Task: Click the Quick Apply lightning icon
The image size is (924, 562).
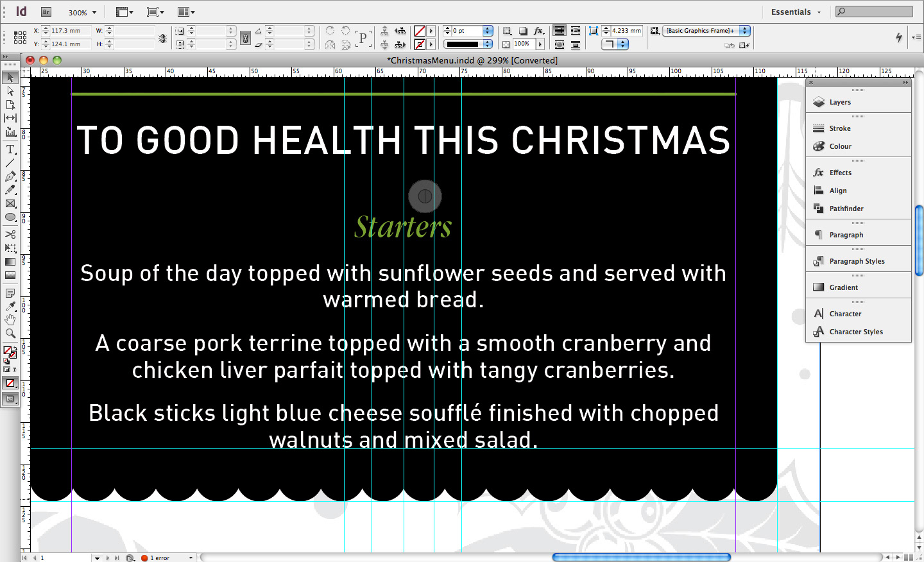Action: click(x=899, y=38)
